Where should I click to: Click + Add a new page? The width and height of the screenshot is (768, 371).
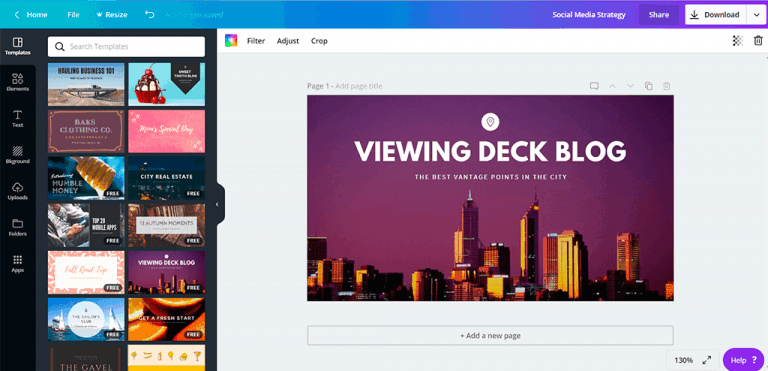[x=490, y=336]
